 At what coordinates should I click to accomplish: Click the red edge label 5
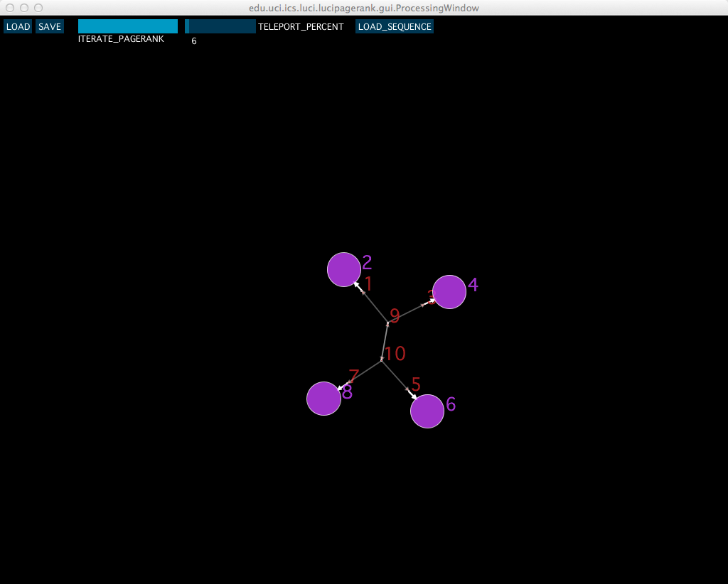coord(416,385)
